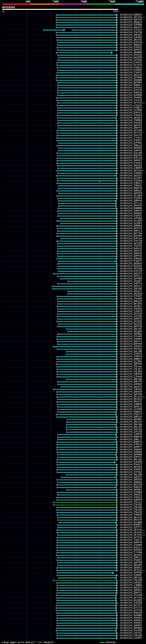Select hit label UniRef100_P20445
The width and height of the screenshot is (146, 644).
tap(131, 336)
